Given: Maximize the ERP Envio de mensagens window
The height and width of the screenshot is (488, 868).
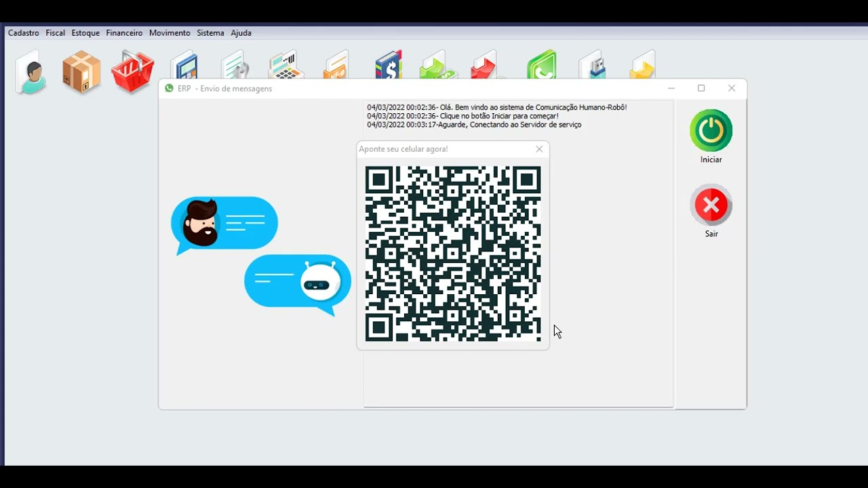Looking at the screenshot, I should pos(701,88).
